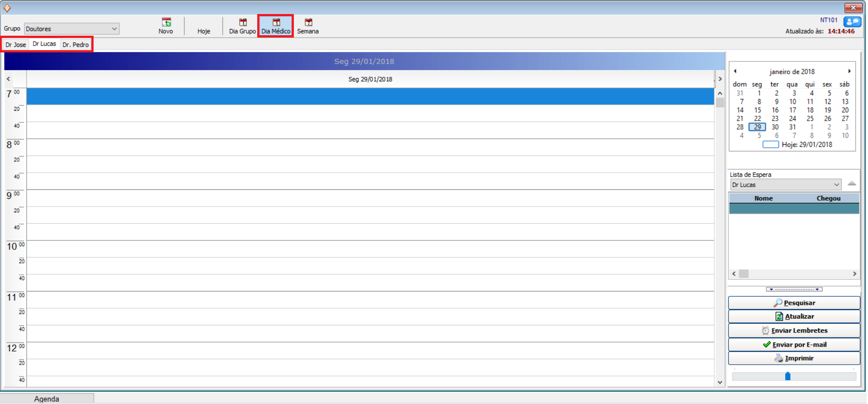
Task: Open the Grupo Doutores dropdown
Action: click(x=114, y=29)
